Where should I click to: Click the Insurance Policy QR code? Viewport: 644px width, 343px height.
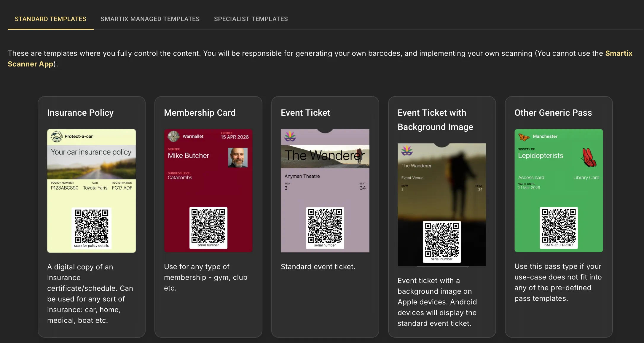click(91, 226)
